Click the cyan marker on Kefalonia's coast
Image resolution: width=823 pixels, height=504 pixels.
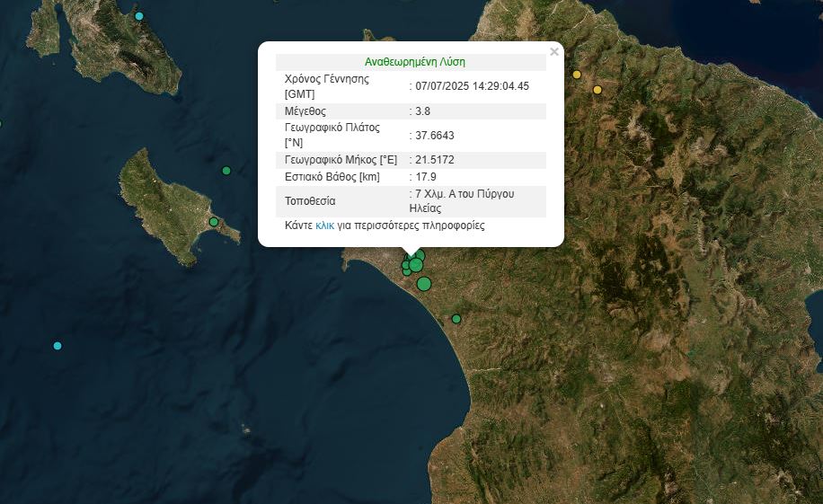point(138,16)
